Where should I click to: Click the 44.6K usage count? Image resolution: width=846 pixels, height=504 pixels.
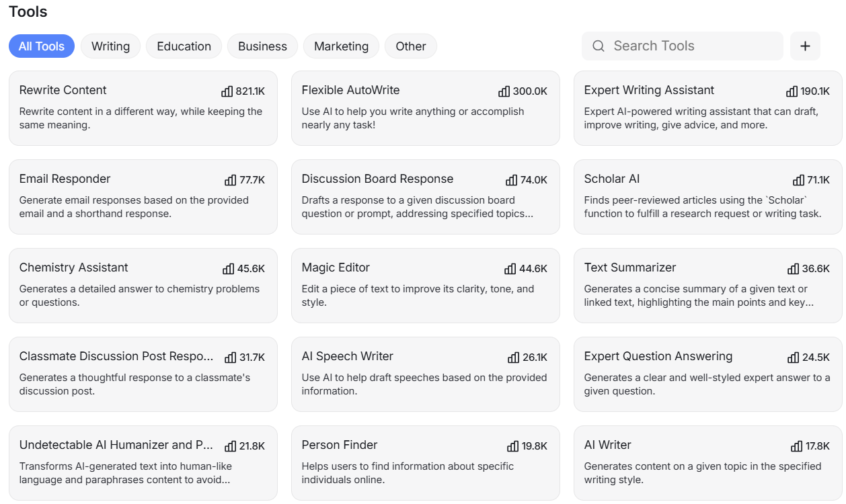tap(533, 269)
